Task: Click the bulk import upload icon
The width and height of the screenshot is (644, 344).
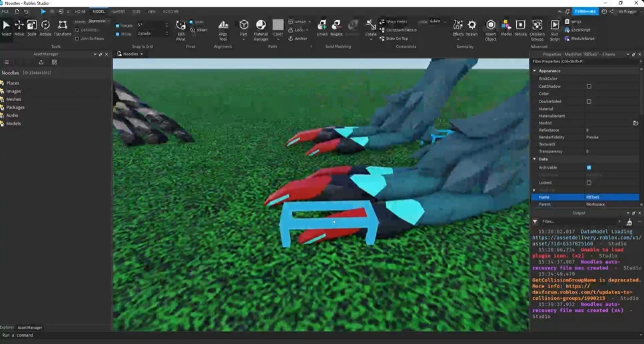Action: click(41, 62)
